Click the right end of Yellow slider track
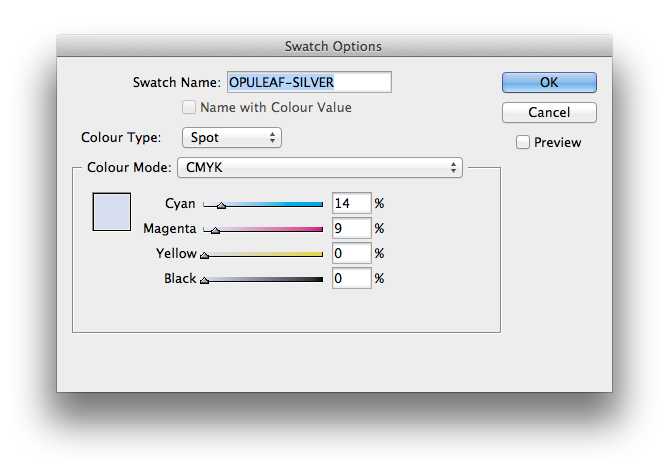The height and width of the screenshot is (471, 669). [x=318, y=254]
